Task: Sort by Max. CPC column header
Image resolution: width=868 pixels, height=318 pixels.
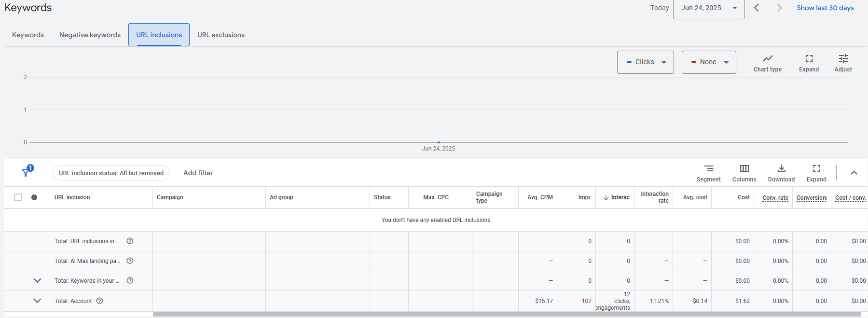Action: (436, 197)
